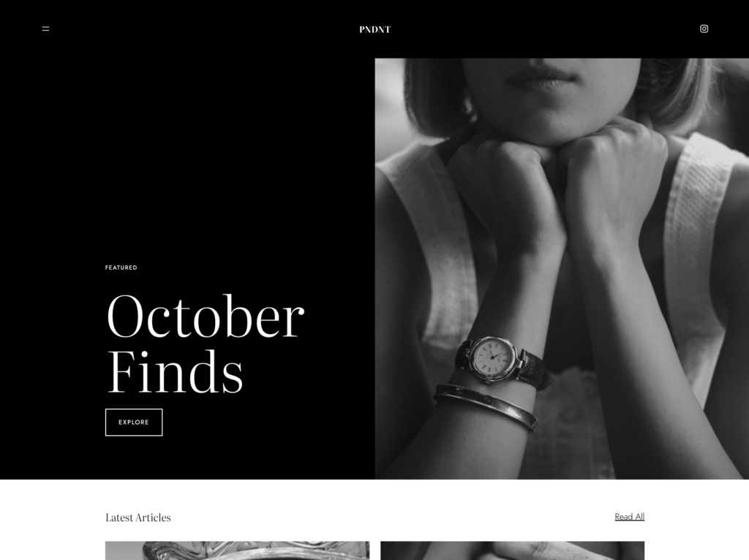This screenshot has height=560, width=749.
Task: Click the word Finds in the headline
Action: (176, 371)
